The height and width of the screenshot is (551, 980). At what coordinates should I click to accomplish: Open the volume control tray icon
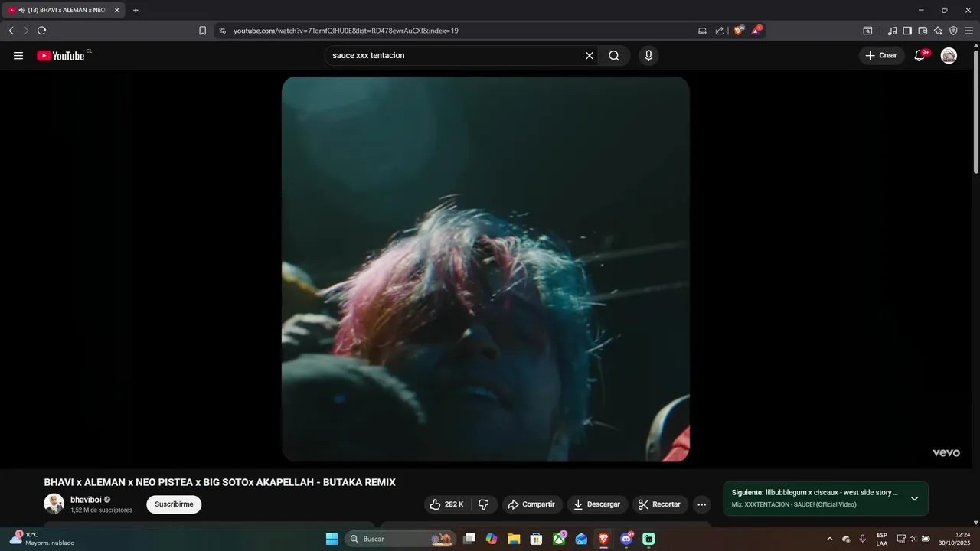[913, 539]
